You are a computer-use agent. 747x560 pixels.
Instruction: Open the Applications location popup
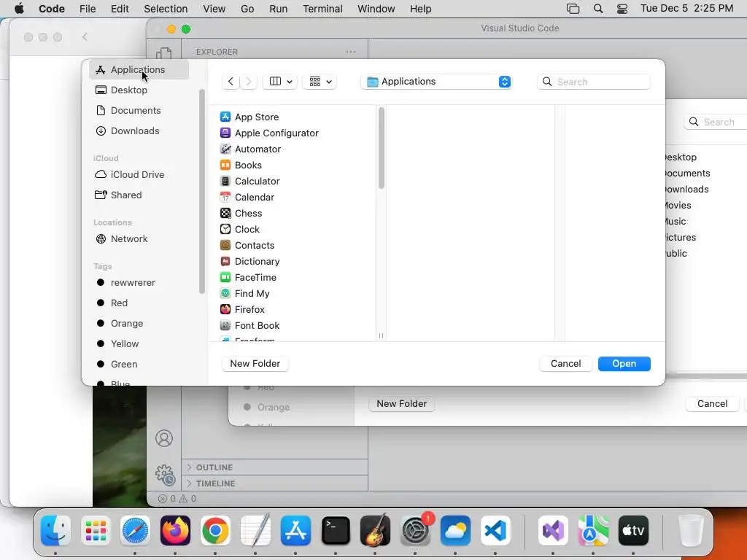coord(436,82)
